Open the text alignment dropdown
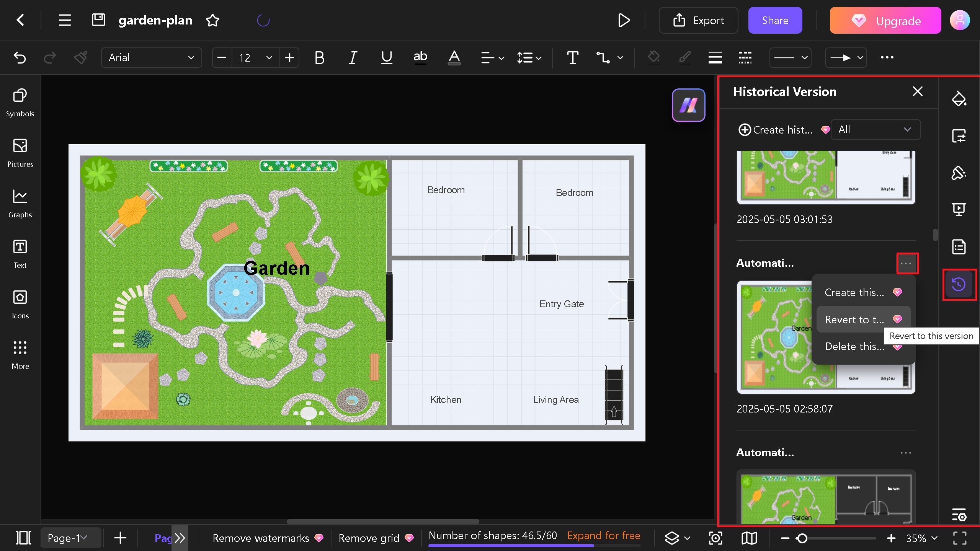 click(492, 58)
